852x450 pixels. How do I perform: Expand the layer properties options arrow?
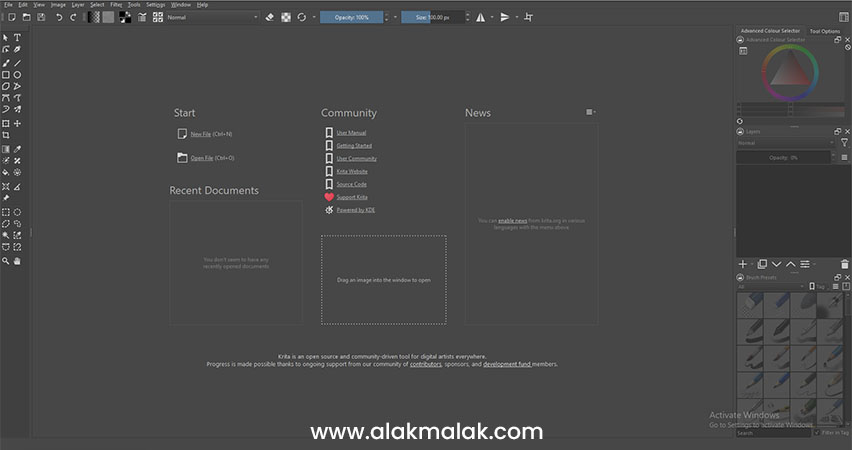pyautogui.click(x=815, y=264)
